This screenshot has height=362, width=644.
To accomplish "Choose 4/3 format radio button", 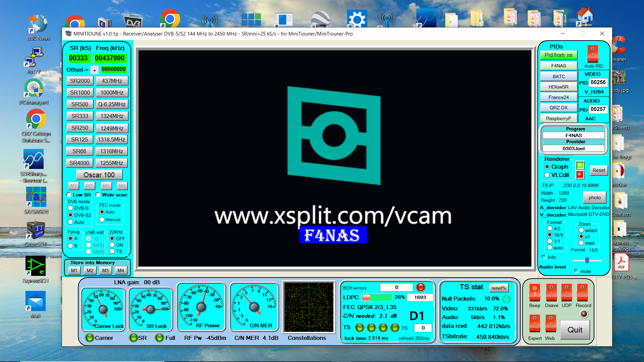I will (550, 228).
